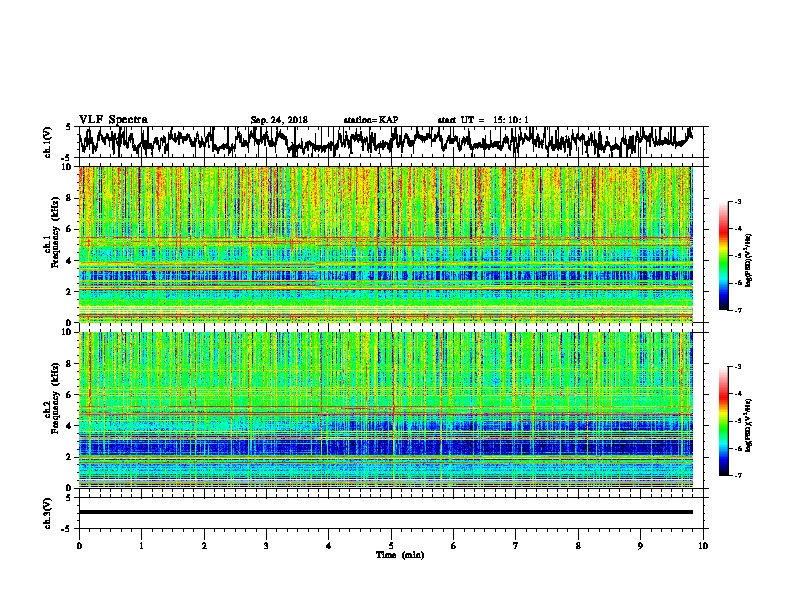792x612 pixels.
Task: Click the ch.1 voltage waveform trace panel
Action: [393, 142]
